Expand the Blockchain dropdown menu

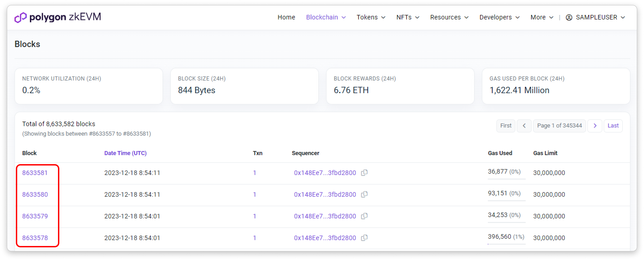tap(325, 17)
